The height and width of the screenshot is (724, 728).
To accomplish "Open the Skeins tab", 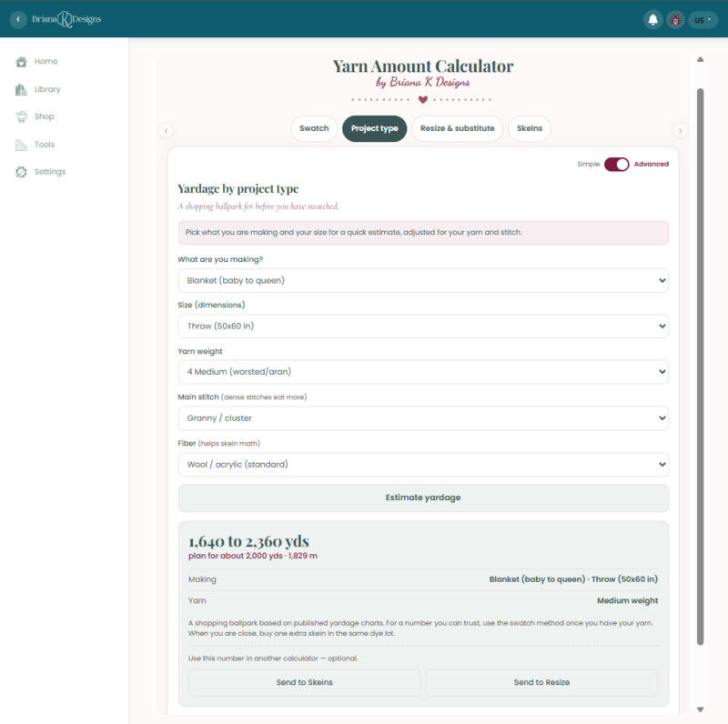I will pyautogui.click(x=530, y=128).
